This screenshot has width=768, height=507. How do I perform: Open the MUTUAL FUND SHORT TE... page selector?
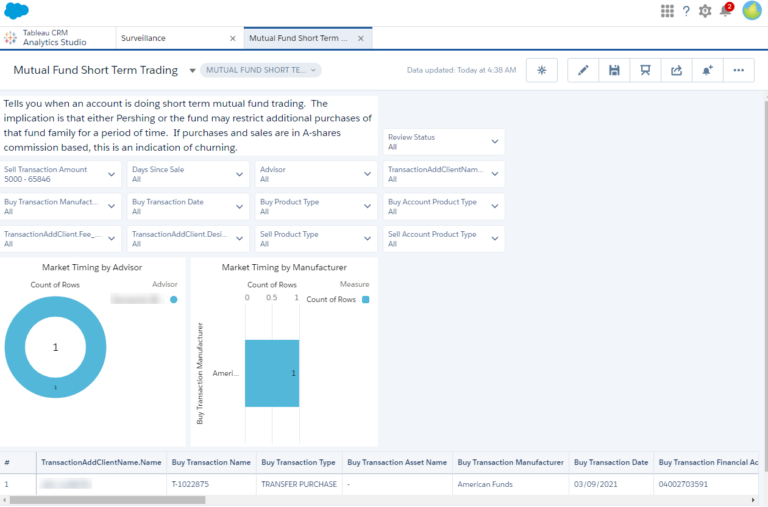[x=261, y=70]
